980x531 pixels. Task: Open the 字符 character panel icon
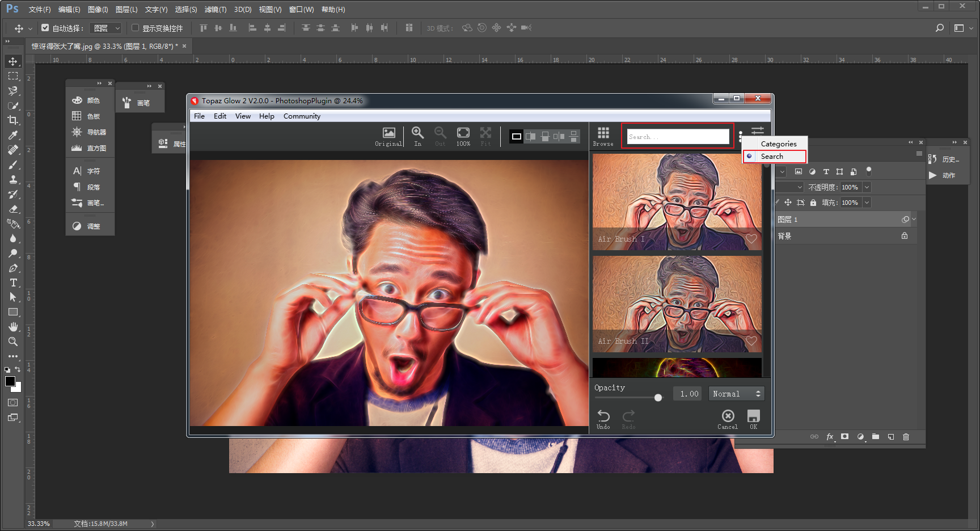point(77,171)
